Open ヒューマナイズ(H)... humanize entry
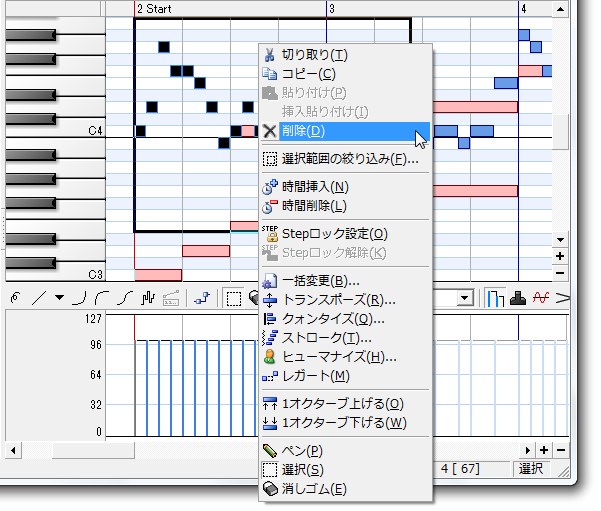The image size is (601, 511). 345,357
